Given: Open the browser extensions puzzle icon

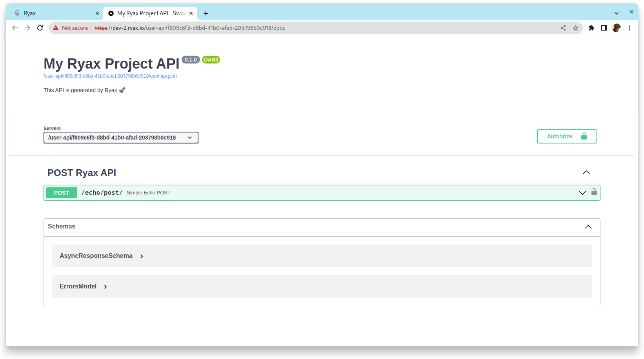Looking at the screenshot, I should click(x=591, y=28).
